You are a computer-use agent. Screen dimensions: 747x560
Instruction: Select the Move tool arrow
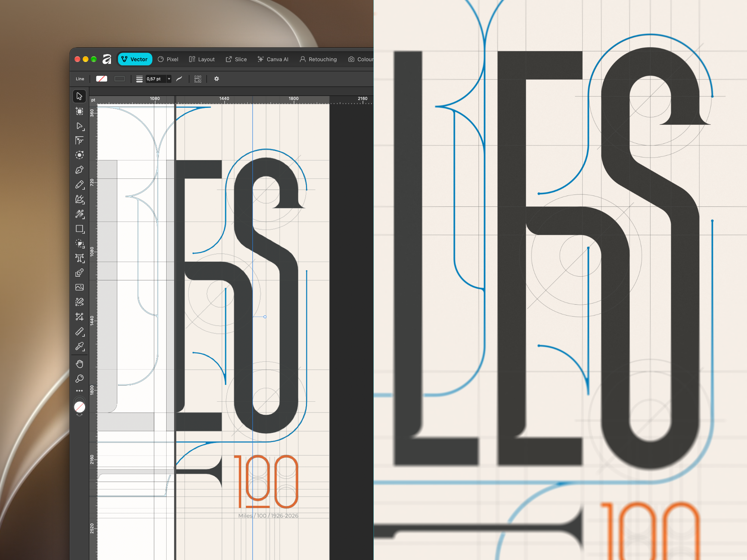tap(79, 96)
